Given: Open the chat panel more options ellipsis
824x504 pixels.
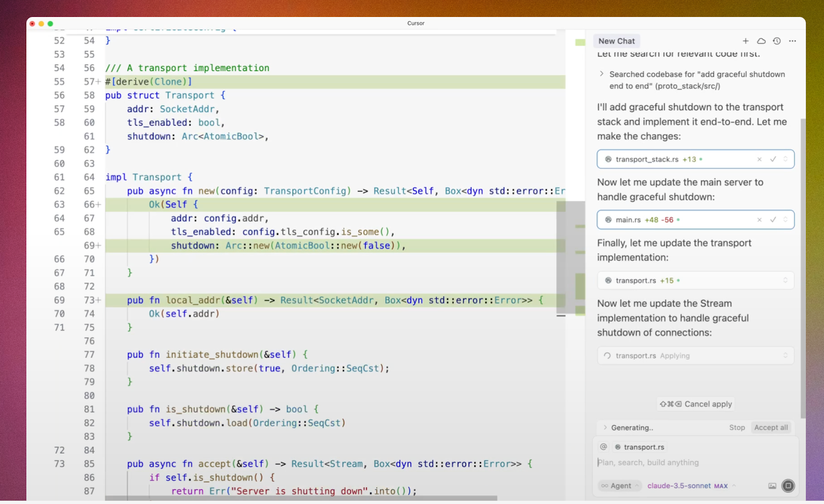Looking at the screenshot, I should pos(793,41).
